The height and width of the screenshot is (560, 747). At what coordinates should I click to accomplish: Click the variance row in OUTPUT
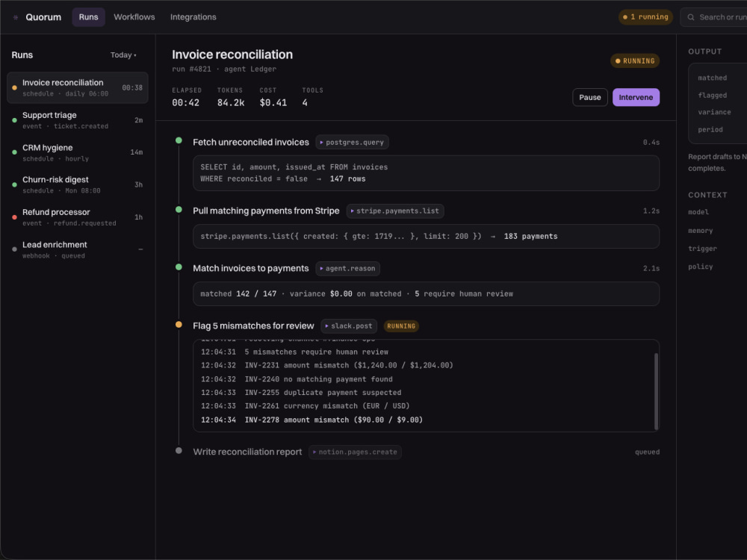(722, 113)
